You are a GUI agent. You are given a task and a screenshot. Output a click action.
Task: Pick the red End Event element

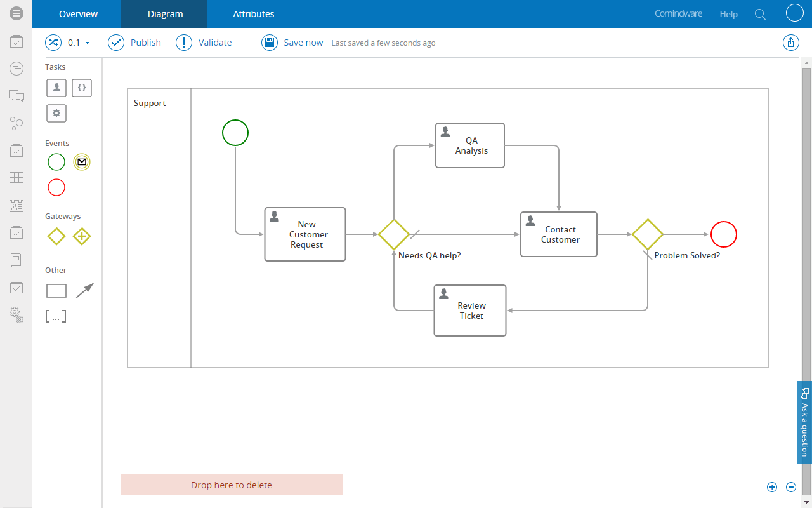point(56,187)
